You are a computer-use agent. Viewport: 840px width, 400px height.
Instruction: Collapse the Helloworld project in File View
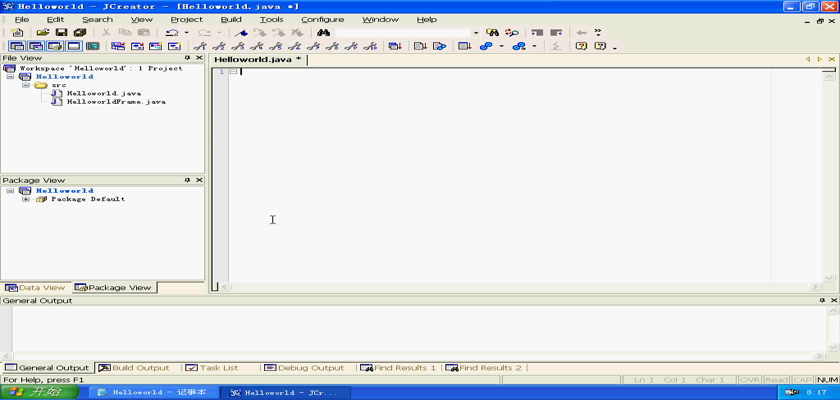(x=10, y=77)
